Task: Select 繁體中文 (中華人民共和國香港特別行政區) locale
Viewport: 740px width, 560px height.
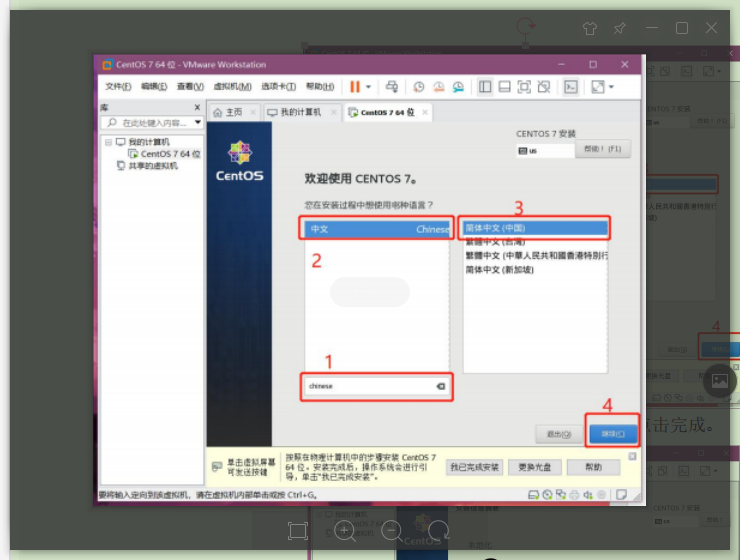Action: point(535,256)
